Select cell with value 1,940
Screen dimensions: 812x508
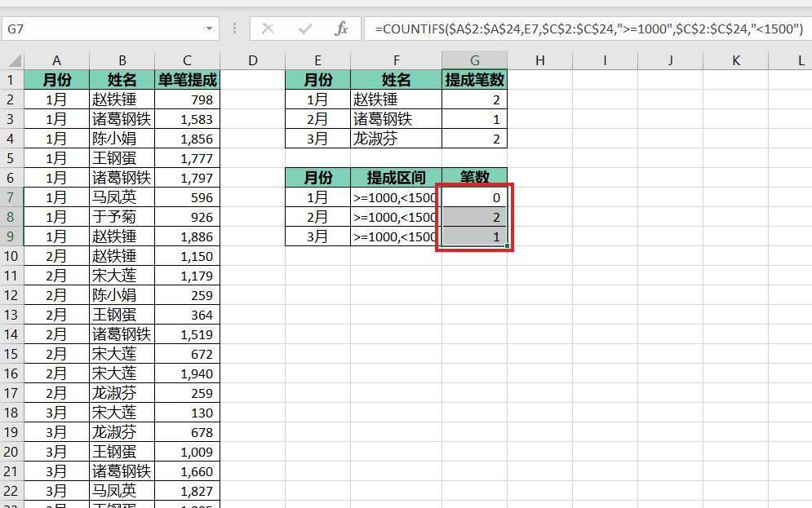[x=188, y=373]
